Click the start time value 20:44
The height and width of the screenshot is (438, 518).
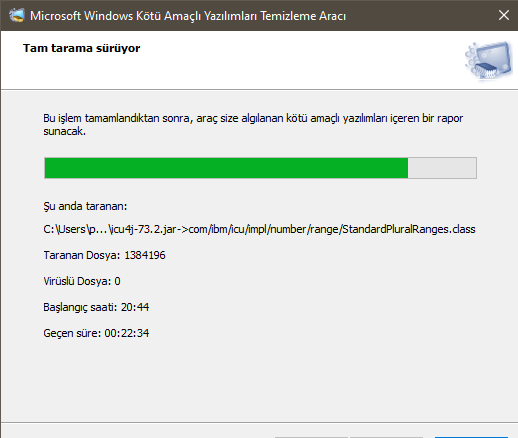(135, 307)
